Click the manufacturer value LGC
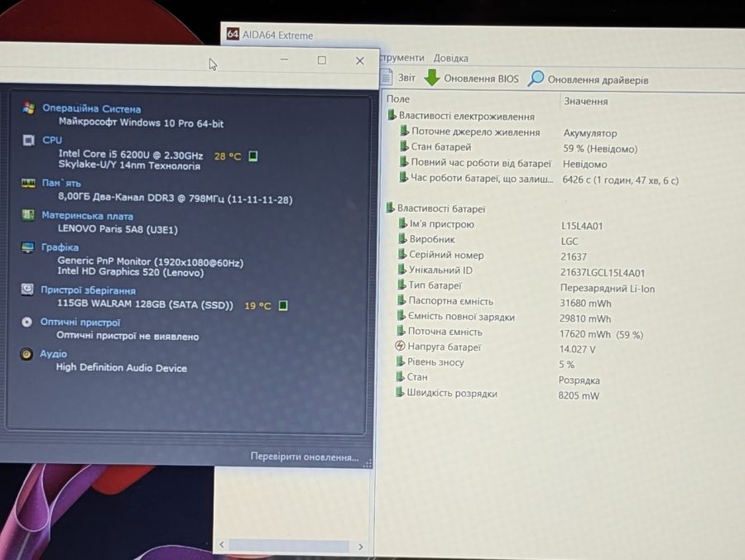Viewport: 745px width, 560px height. (x=570, y=242)
